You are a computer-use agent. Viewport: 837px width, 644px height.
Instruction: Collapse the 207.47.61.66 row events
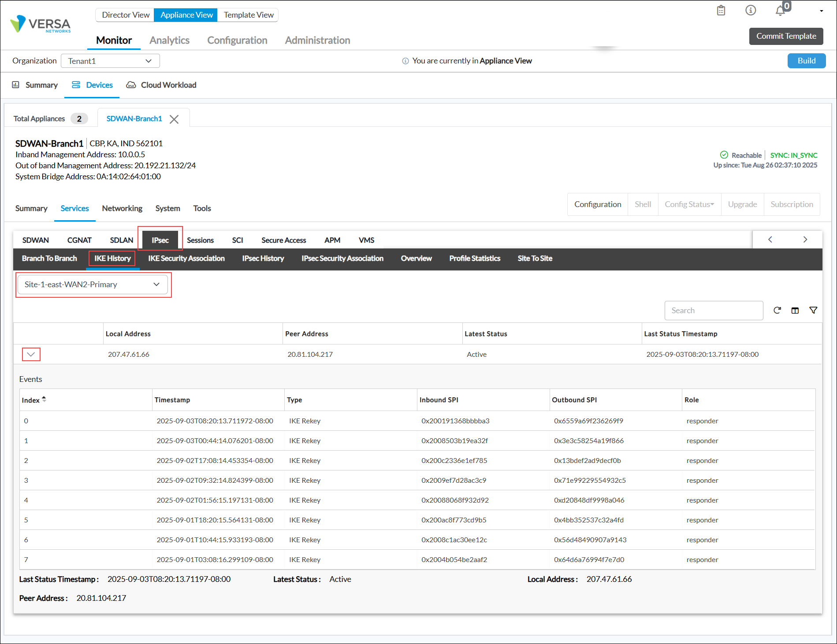point(31,355)
